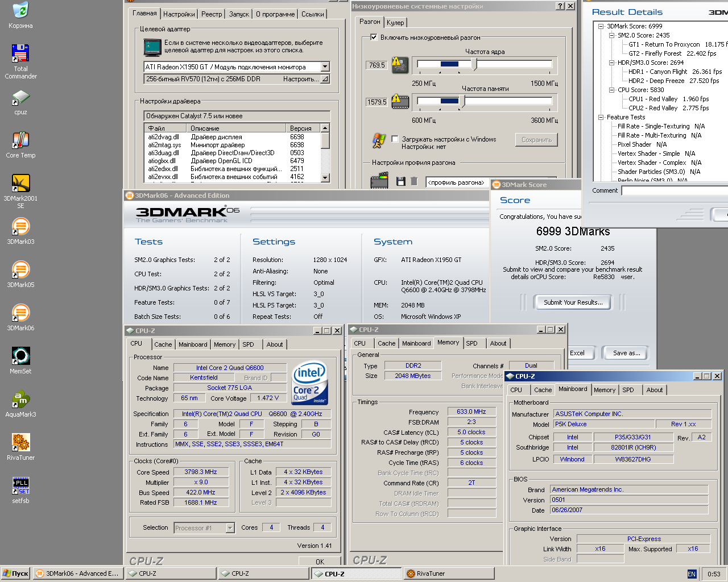Open the 3DMark2001 SE desktop icon
The image size is (728, 582).
coord(20,191)
